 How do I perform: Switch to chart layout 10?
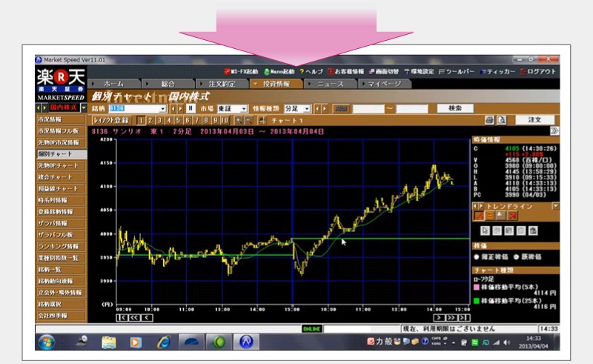click(x=225, y=121)
